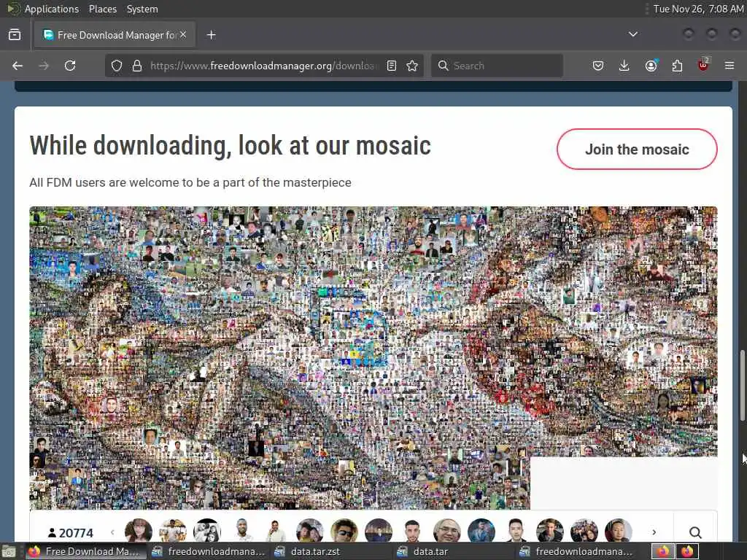Image resolution: width=747 pixels, height=560 pixels.
Task: Click the first Firefox workspace switcher icon
Action: [663, 551]
